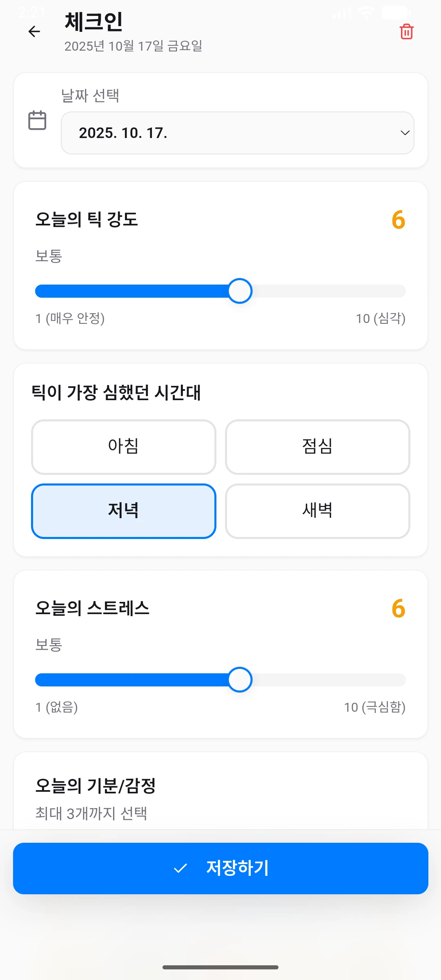Click the calendar icon beside 날짜 선택
This screenshot has height=980, width=441.
click(x=37, y=120)
